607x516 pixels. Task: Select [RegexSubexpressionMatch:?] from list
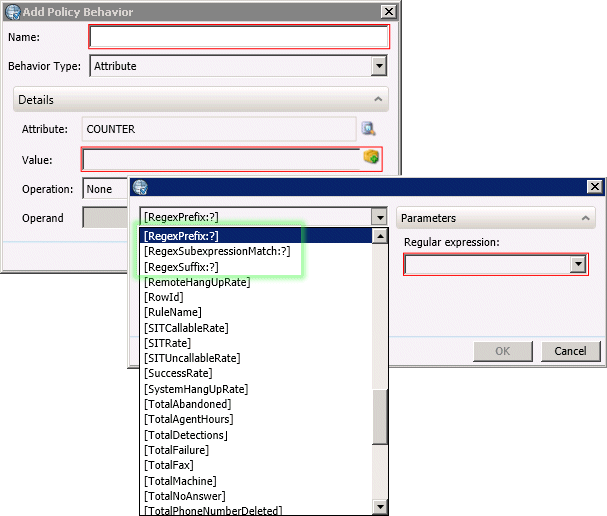(217, 252)
